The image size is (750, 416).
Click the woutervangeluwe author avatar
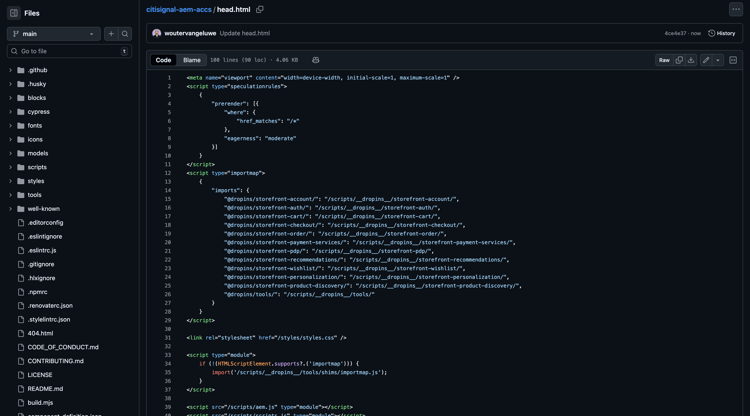click(x=156, y=33)
